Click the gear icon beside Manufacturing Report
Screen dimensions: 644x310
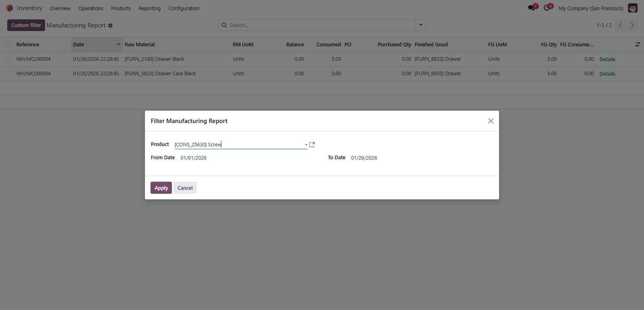[110, 26]
